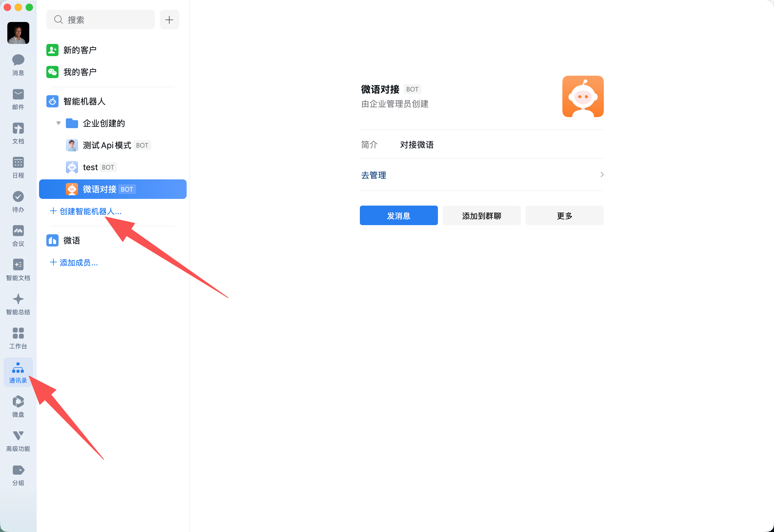The height and width of the screenshot is (532, 774).
Task: Open the 高级功能 advanced features section
Action: [x=18, y=441]
